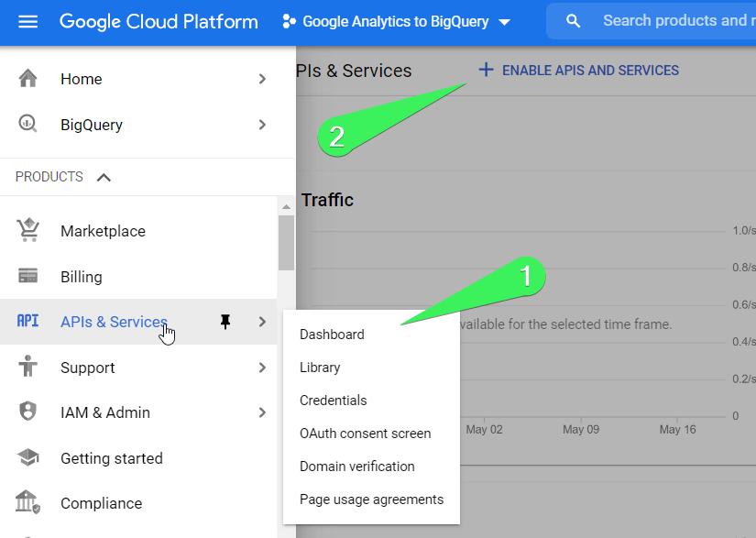Open the Home menu item
This screenshot has height=538, width=756.
coord(81,79)
